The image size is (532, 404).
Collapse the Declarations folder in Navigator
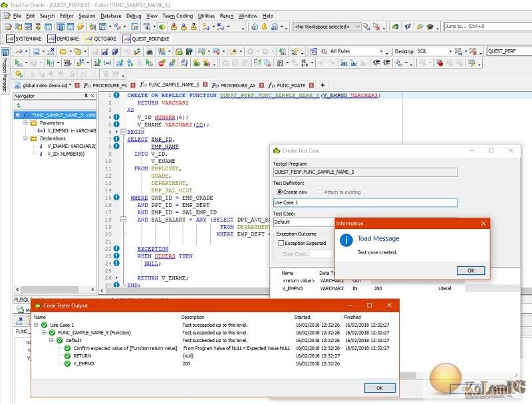(26, 138)
